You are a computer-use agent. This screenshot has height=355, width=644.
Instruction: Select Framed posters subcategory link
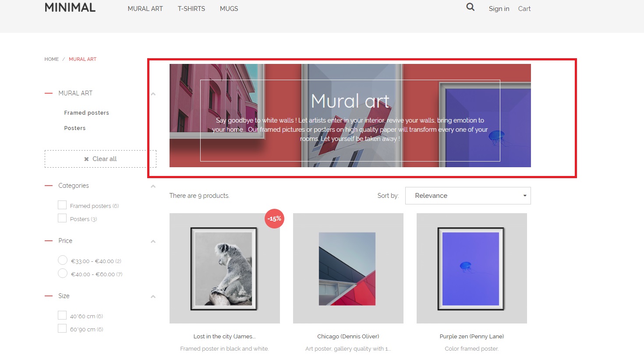pyautogui.click(x=86, y=113)
